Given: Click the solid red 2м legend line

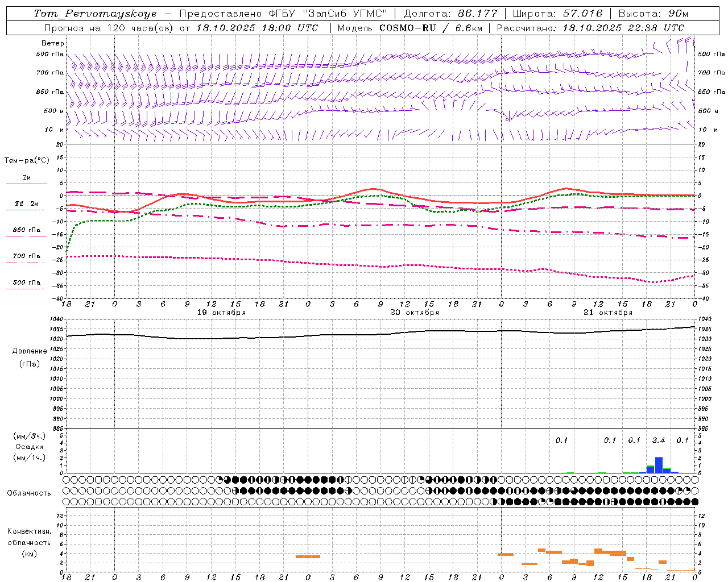Looking at the screenshot, I should [26, 184].
